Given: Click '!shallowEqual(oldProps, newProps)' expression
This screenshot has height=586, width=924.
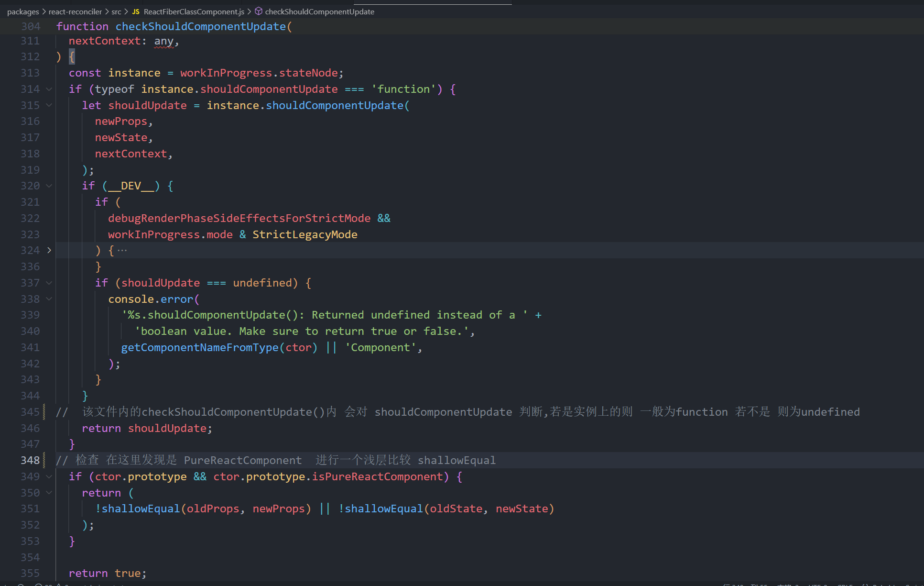Looking at the screenshot, I should point(203,509).
